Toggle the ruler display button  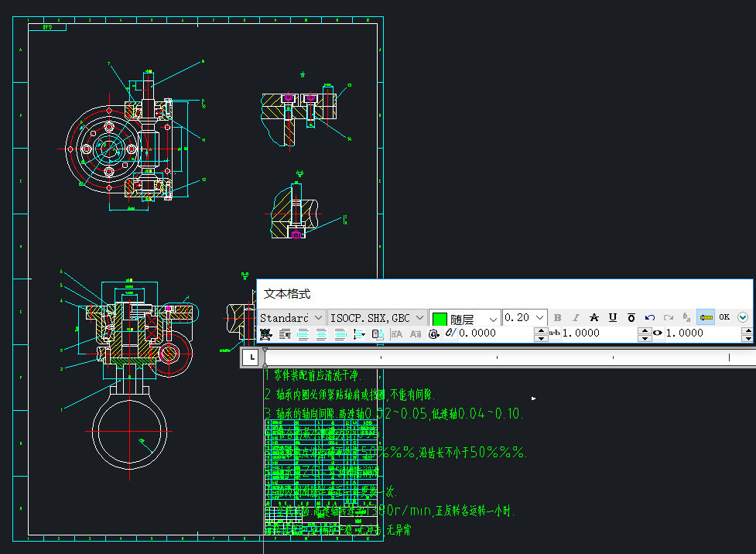(x=706, y=317)
